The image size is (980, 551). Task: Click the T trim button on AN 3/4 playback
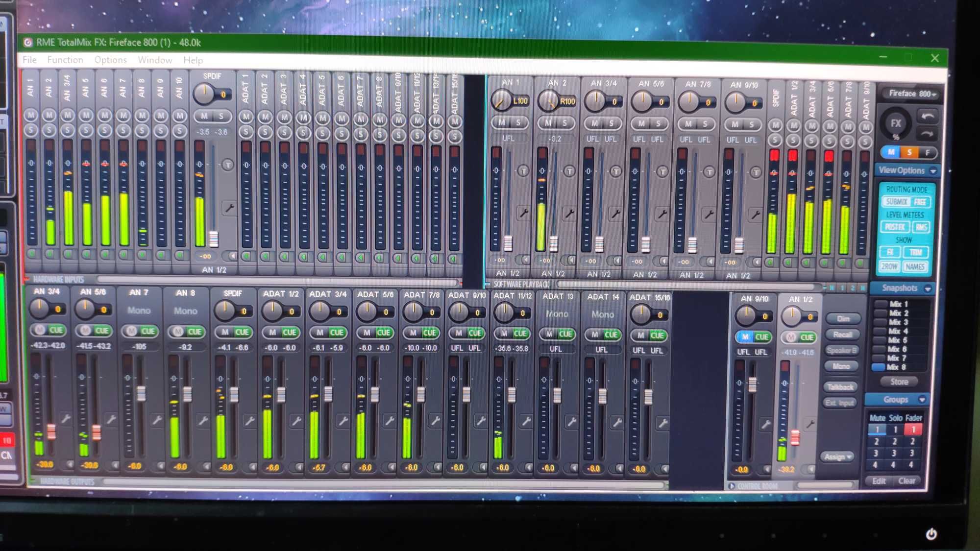[x=615, y=171]
